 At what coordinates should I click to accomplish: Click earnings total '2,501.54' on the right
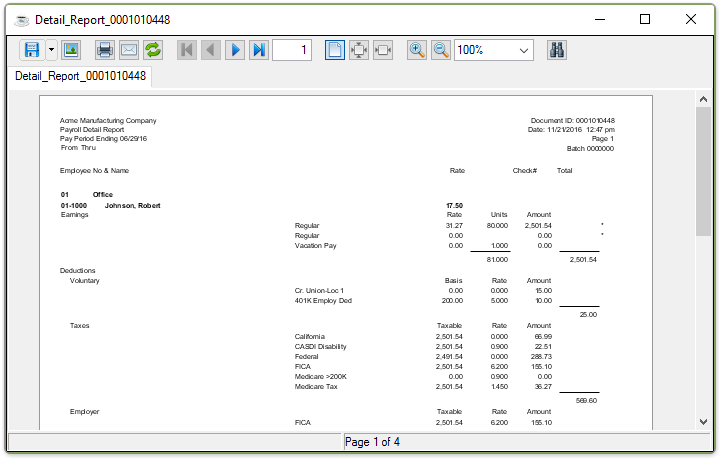(583, 260)
